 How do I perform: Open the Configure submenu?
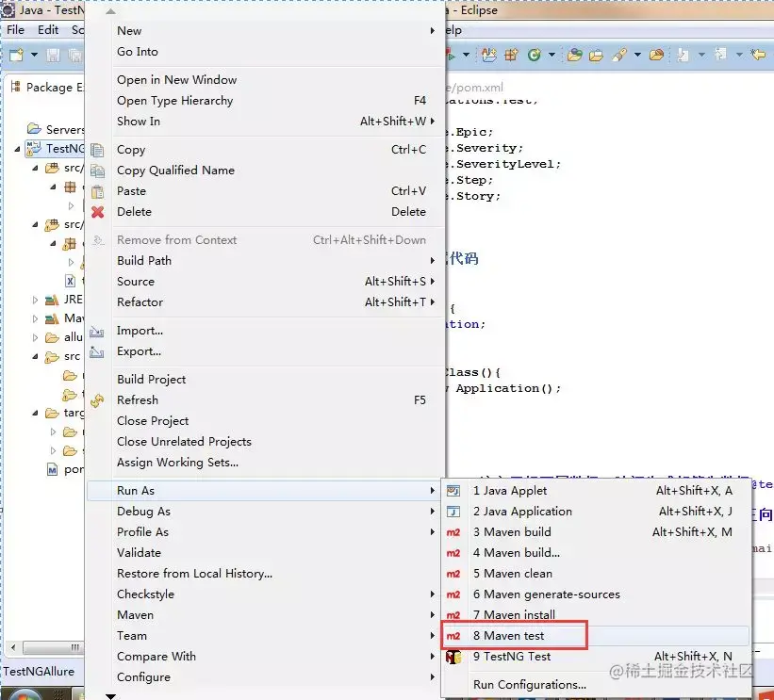(x=266, y=676)
